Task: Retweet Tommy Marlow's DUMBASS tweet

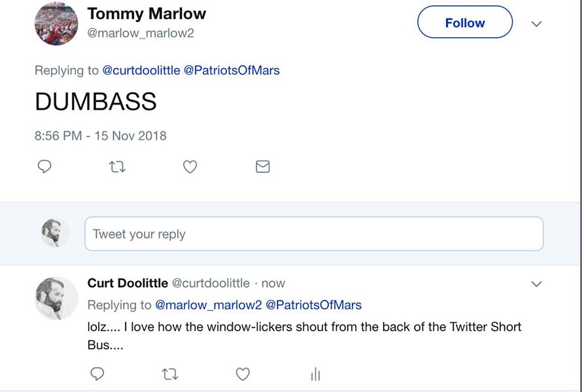Action: 118,167
